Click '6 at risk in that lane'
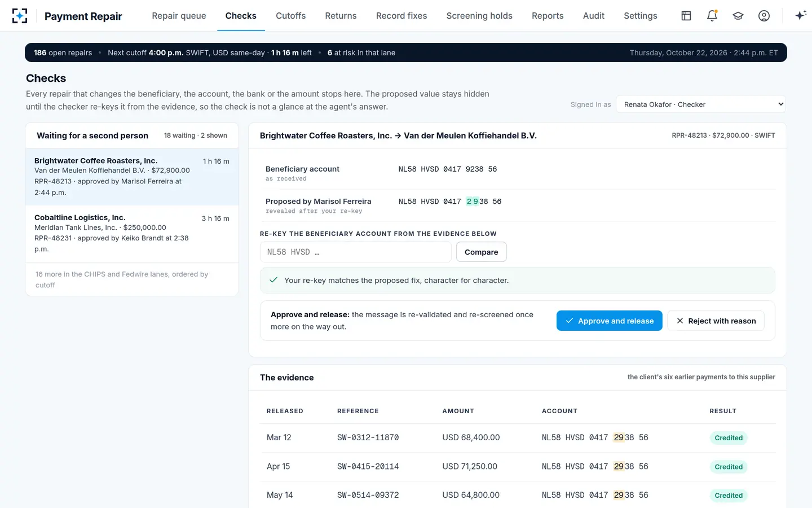The width and height of the screenshot is (812, 508). click(x=361, y=52)
